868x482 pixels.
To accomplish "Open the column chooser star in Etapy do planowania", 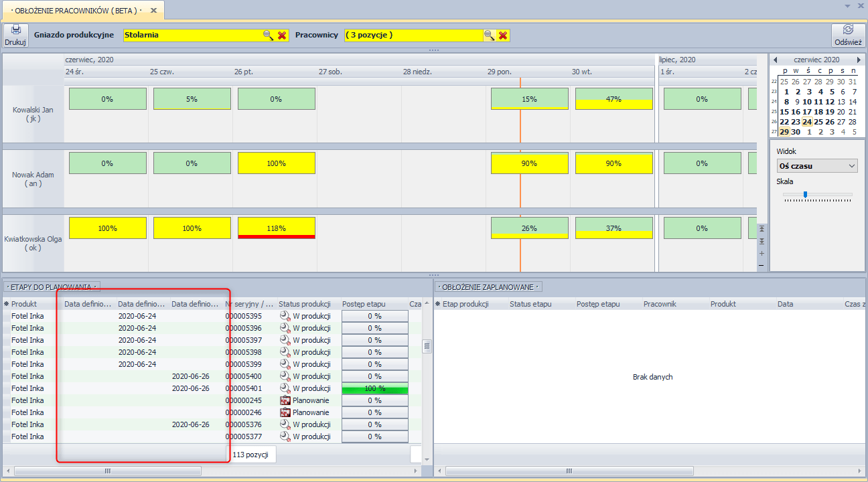I will coord(6,304).
